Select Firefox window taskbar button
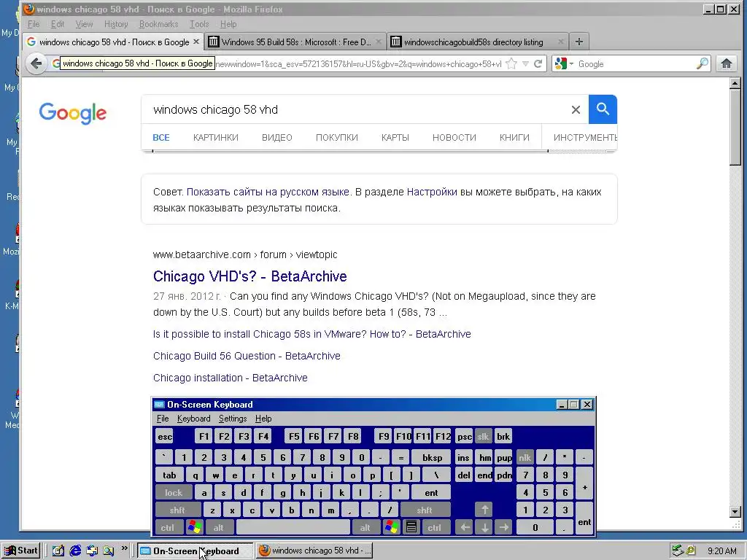Screen dimensions: 747x560 pyautogui.click(x=314, y=551)
